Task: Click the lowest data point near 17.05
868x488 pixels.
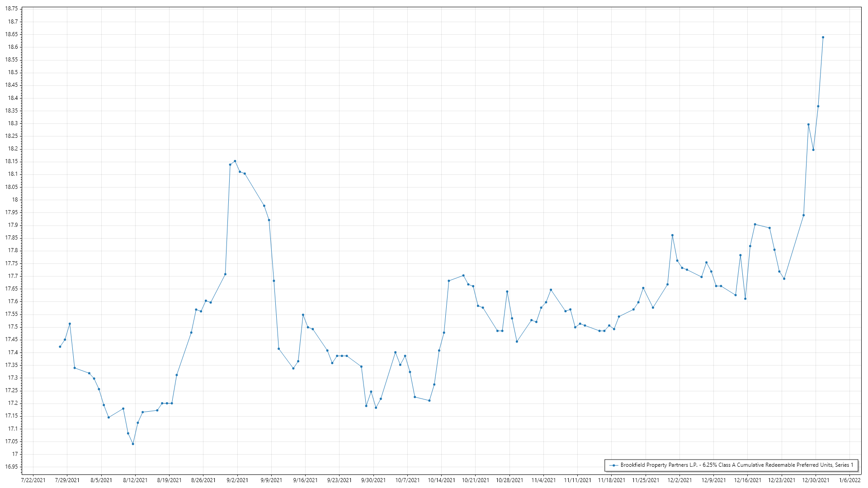Action: tap(133, 444)
